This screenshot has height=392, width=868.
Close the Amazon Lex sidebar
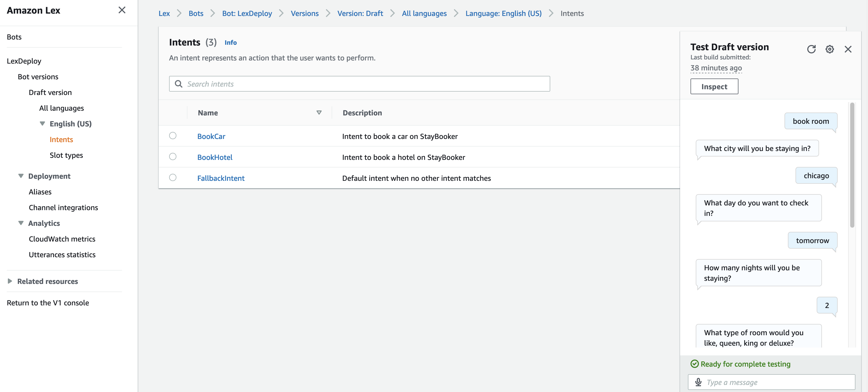(x=122, y=10)
